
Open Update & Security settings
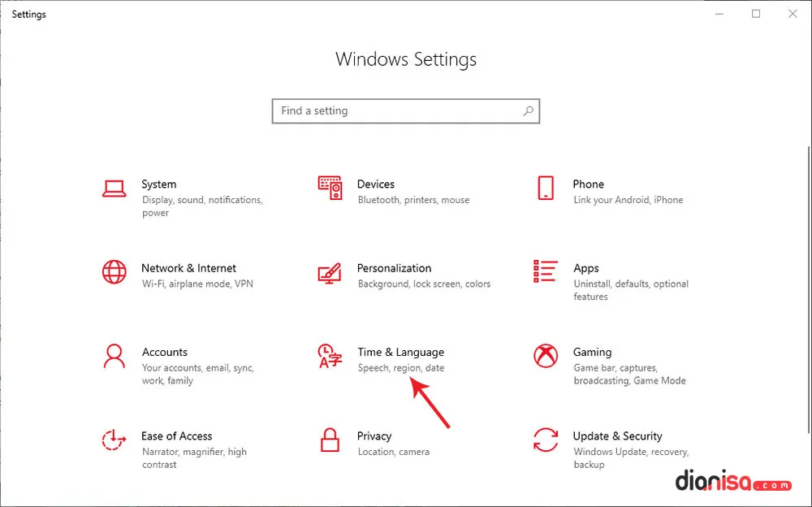(x=617, y=436)
